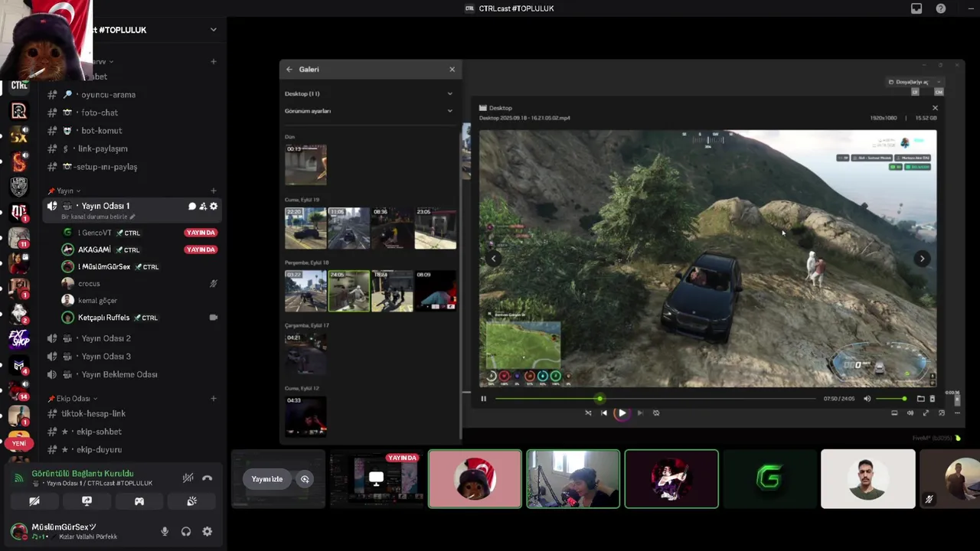Screen dimensions: 980x551
Task: Go back in the Galeri panel
Action: click(x=289, y=69)
